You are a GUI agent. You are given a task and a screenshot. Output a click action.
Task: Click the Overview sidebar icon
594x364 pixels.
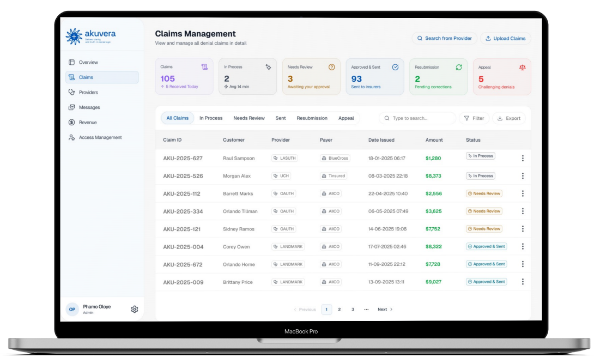[x=71, y=62]
